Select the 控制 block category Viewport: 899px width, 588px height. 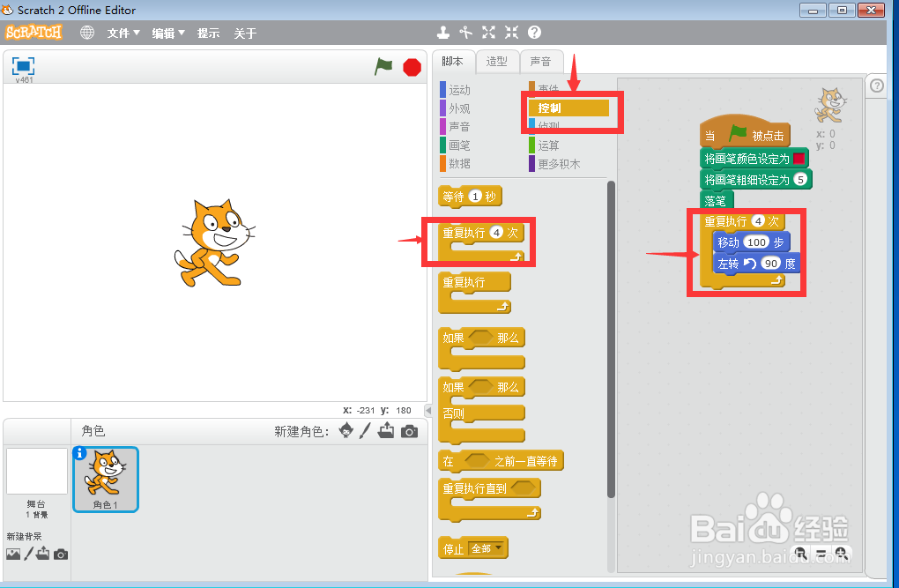pos(568,108)
